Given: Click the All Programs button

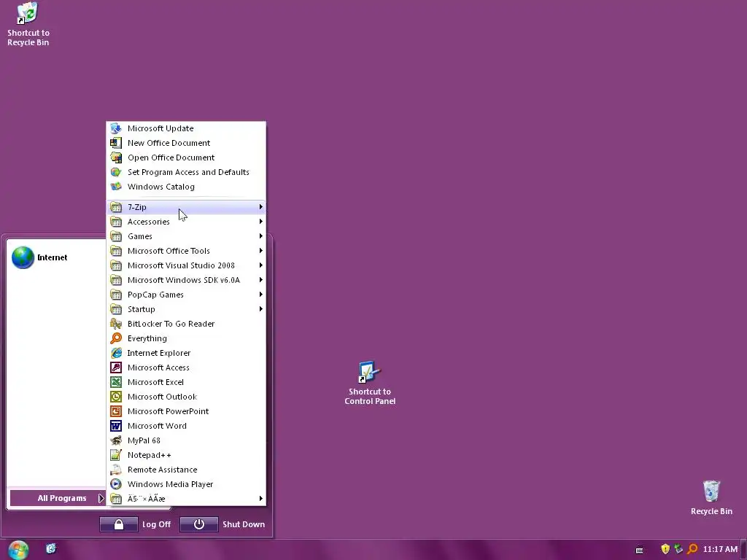Looking at the screenshot, I should tap(58, 498).
